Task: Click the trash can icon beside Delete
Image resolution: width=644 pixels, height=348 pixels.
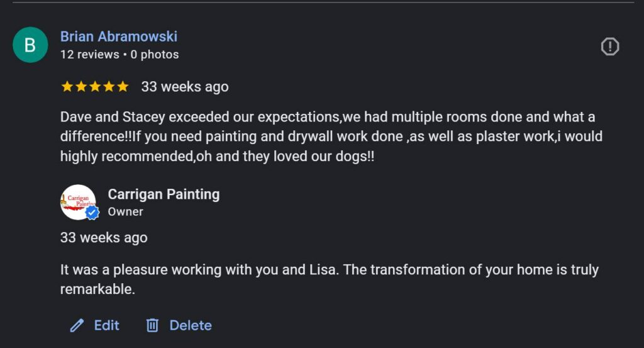Action: click(152, 325)
